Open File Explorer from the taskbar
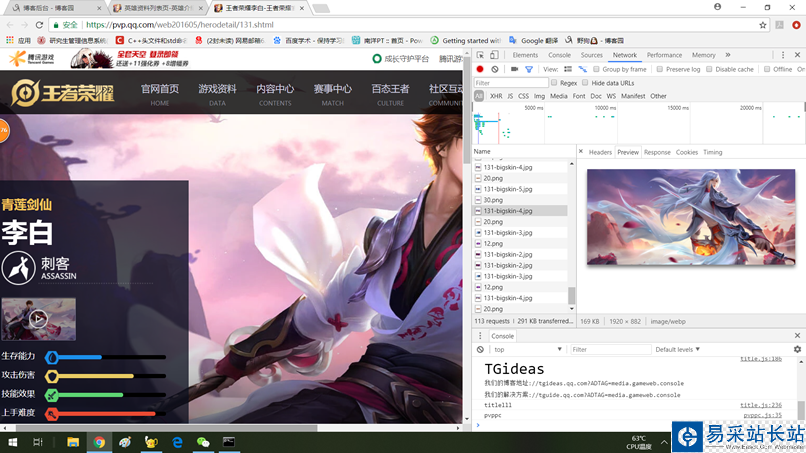 point(73,442)
